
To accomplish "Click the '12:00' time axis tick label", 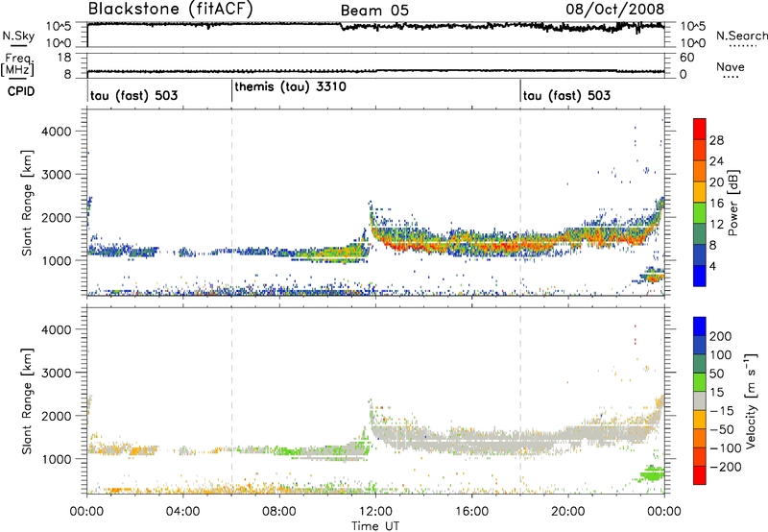I will 375,512.
